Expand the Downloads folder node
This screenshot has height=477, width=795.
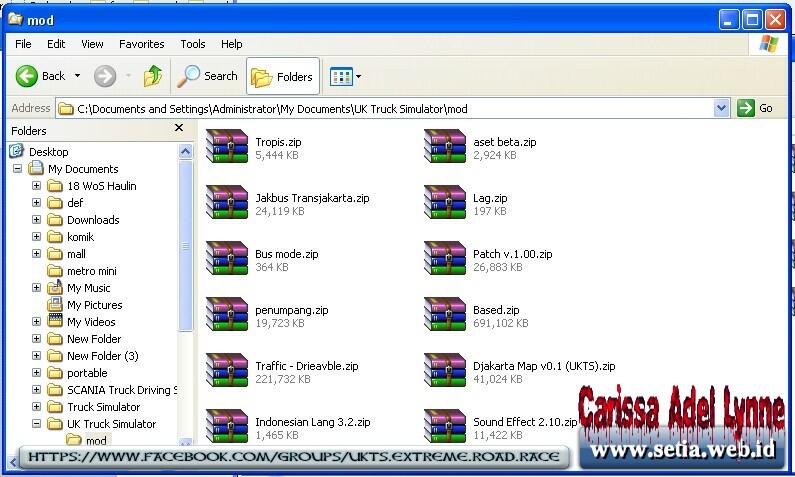(37, 219)
